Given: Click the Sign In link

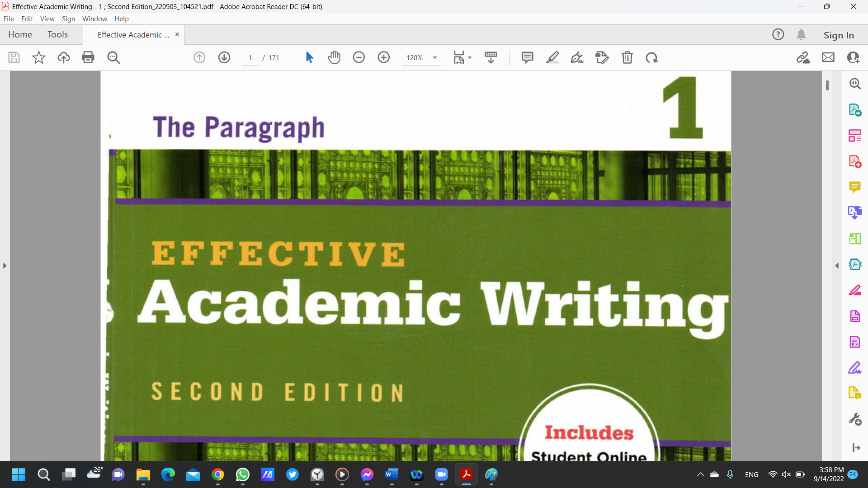Looking at the screenshot, I should pyautogui.click(x=839, y=35).
